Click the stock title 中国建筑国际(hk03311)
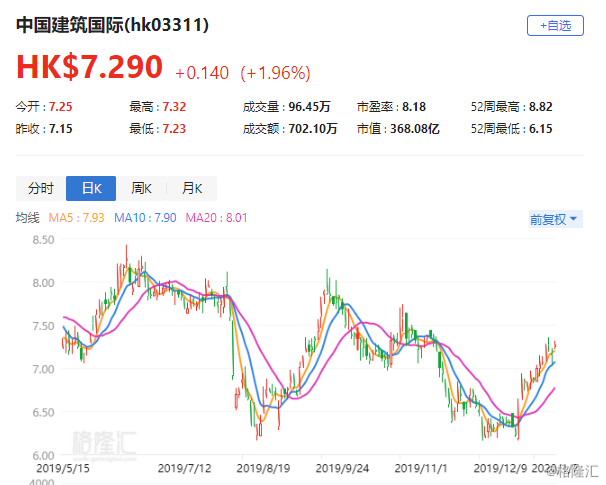 click(x=112, y=26)
